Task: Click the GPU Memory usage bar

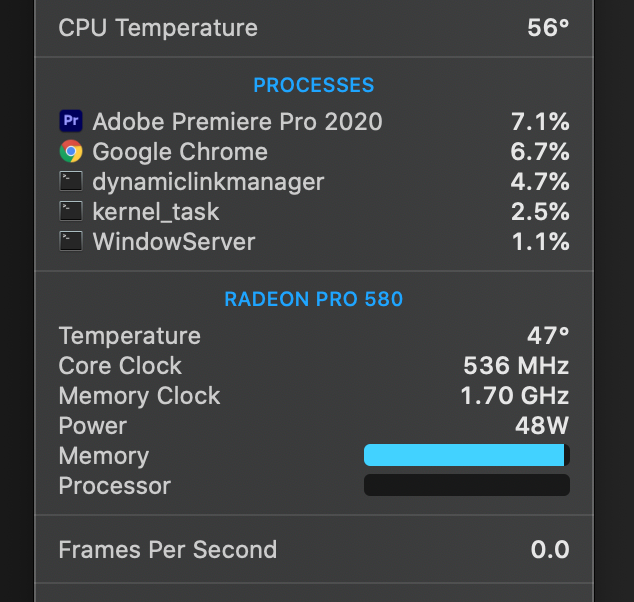Action: pyautogui.click(x=467, y=455)
